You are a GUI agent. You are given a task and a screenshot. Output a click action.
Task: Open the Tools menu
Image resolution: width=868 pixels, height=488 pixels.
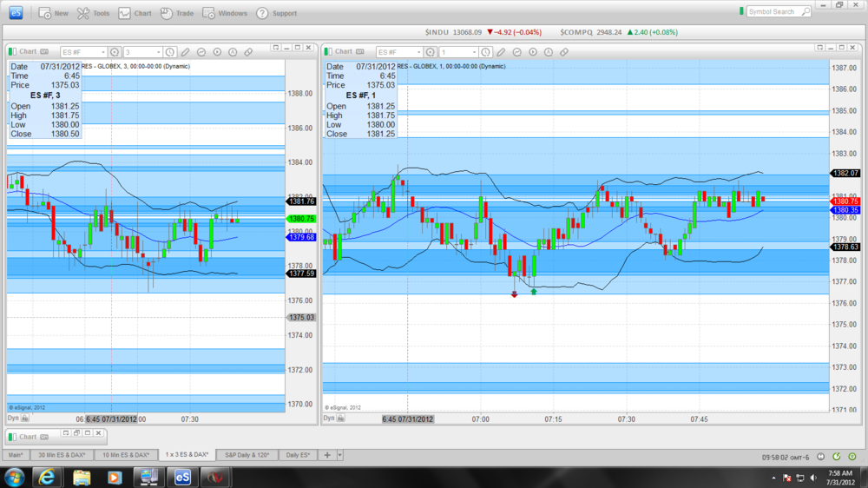[x=93, y=13]
